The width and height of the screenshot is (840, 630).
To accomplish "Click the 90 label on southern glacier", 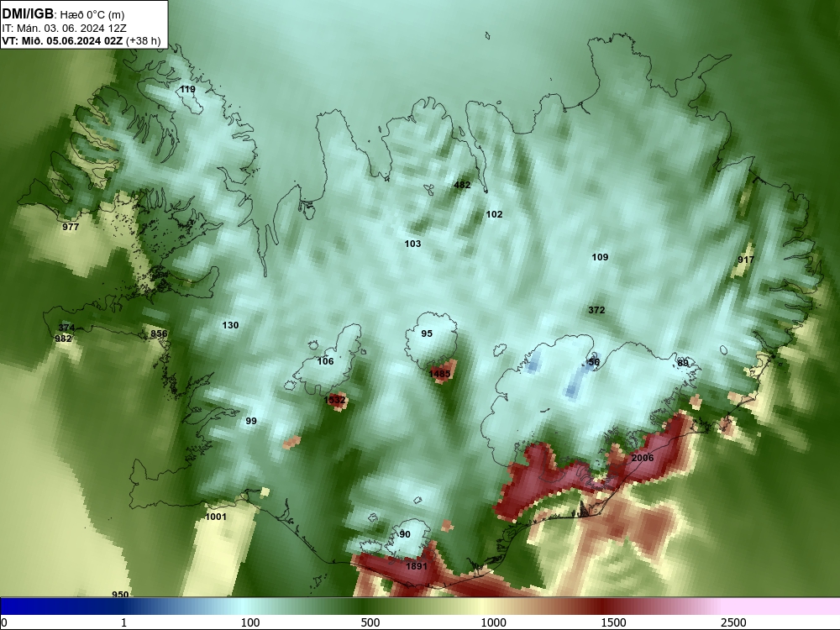I will coord(405,534).
